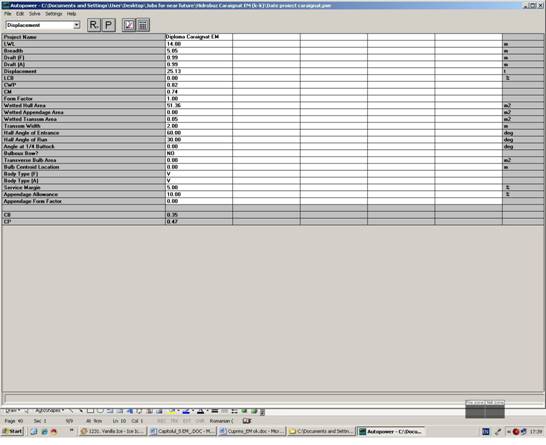Open the graph view toolbar icon
546x445 pixels.
[x=129, y=25]
